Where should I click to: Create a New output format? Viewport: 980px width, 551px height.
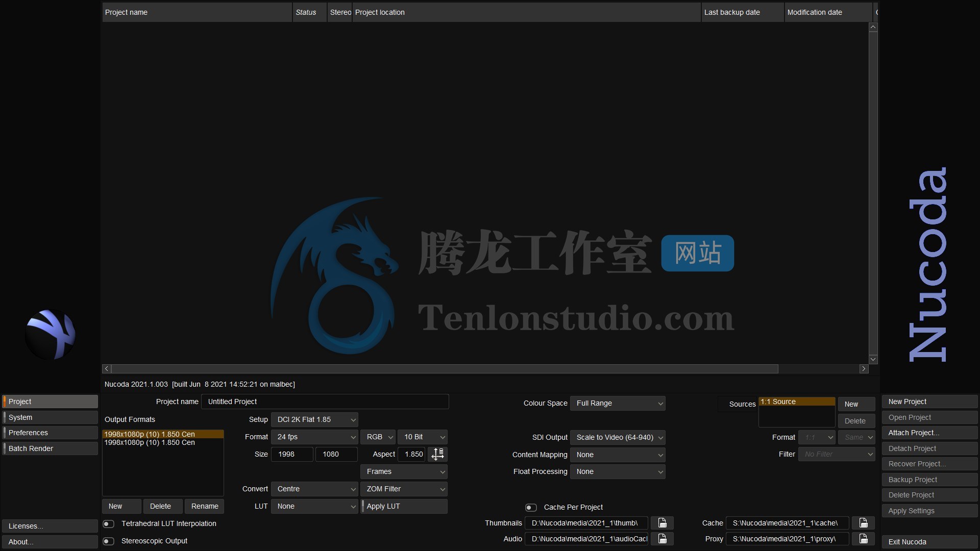[121, 506]
